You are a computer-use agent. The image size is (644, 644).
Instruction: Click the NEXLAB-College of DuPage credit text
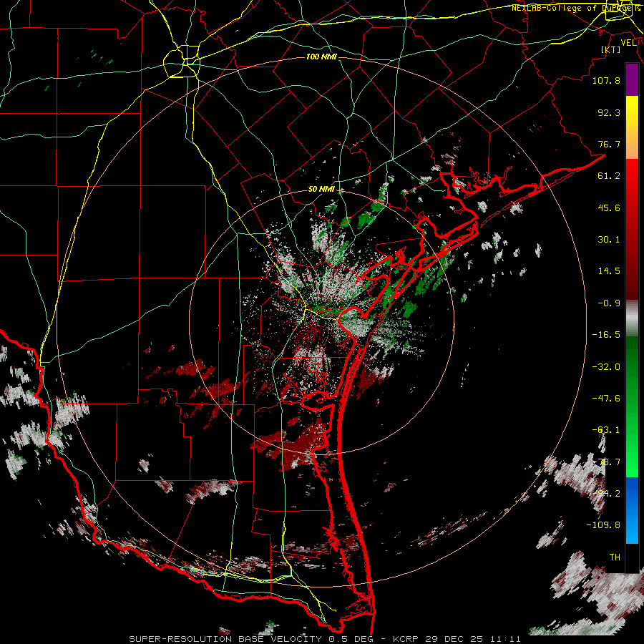coord(577,8)
